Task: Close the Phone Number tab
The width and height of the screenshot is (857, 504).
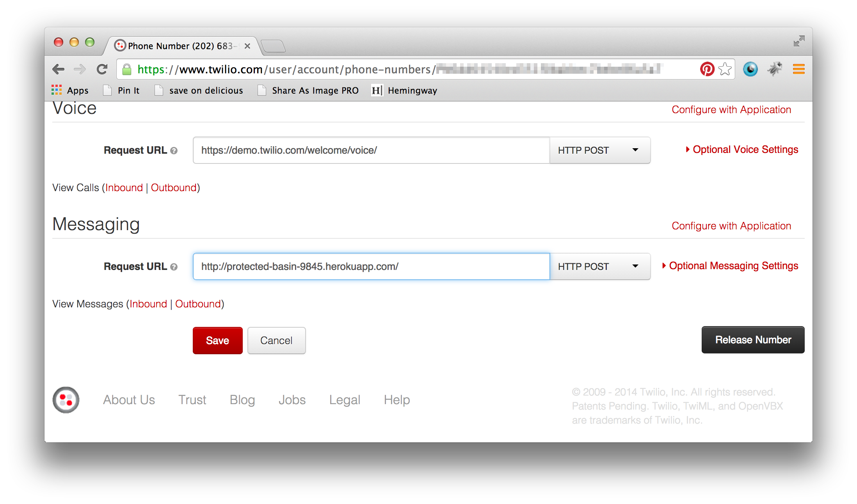Action: point(247,46)
